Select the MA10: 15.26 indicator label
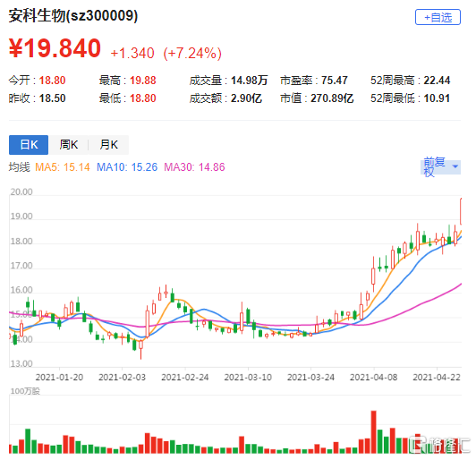Screen dimensions: 476x460 (127, 167)
